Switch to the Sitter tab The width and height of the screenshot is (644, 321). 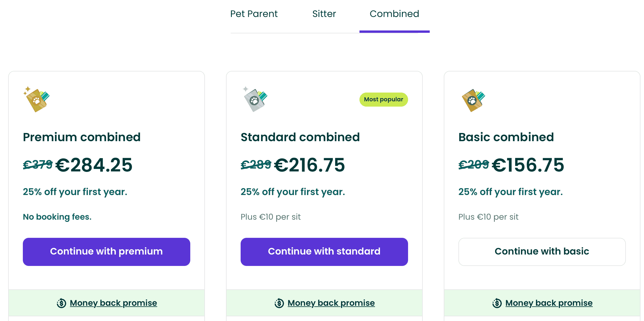[324, 14]
